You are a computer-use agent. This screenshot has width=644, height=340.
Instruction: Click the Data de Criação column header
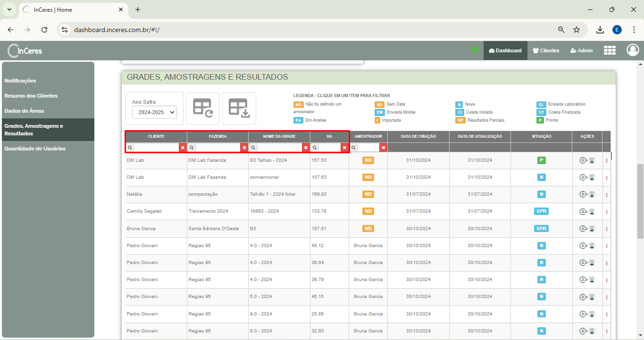[418, 136]
